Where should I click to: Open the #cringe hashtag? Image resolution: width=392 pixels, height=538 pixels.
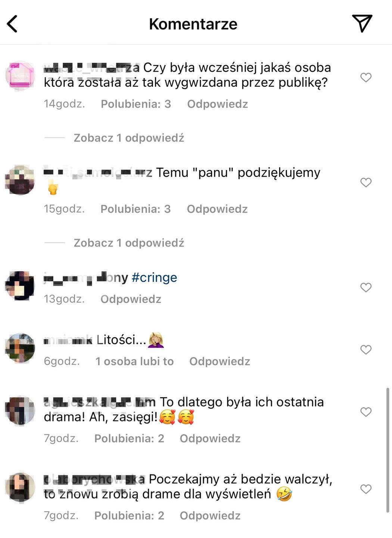point(154,278)
